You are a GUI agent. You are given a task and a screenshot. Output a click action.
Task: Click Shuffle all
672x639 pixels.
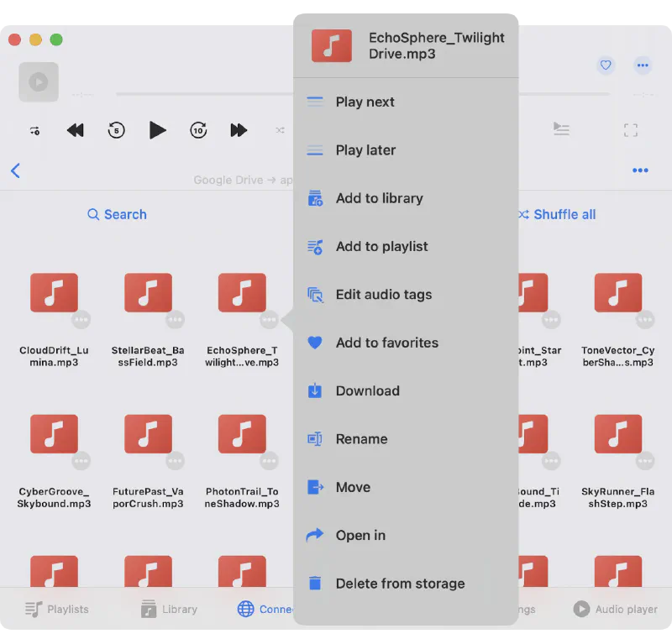coord(557,214)
